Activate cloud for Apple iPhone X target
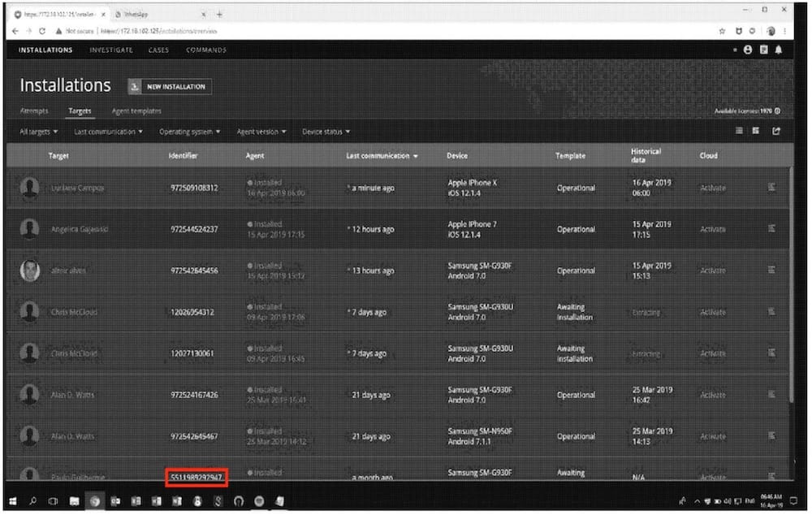The width and height of the screenshot is (812, 515). pyautogui.click(x=712, y=188)
